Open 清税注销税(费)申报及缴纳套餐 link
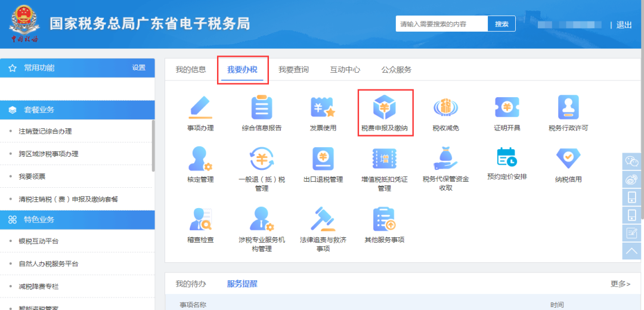This screenshot has height=310, width=644. click(69, 199)
